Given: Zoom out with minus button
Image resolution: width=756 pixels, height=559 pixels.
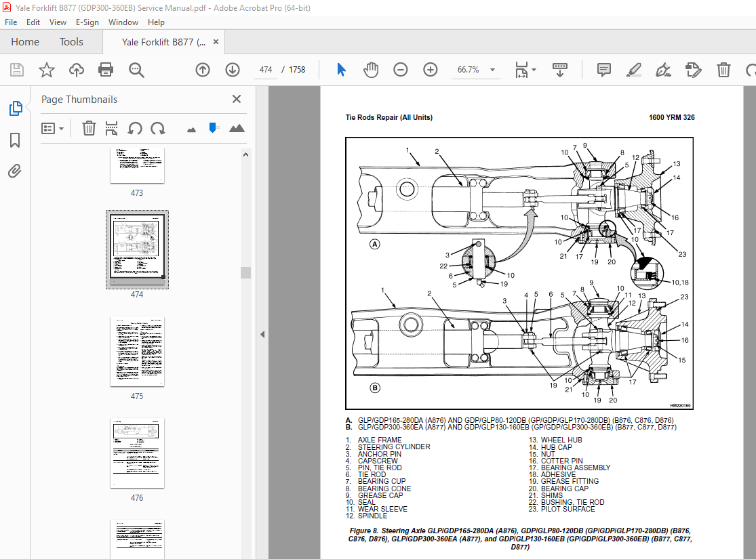Looking at the screenshot, I should [400, 70].
